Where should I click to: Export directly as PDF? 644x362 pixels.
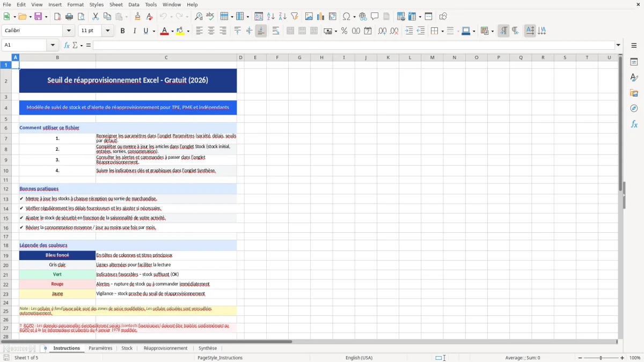coord(57,17)
